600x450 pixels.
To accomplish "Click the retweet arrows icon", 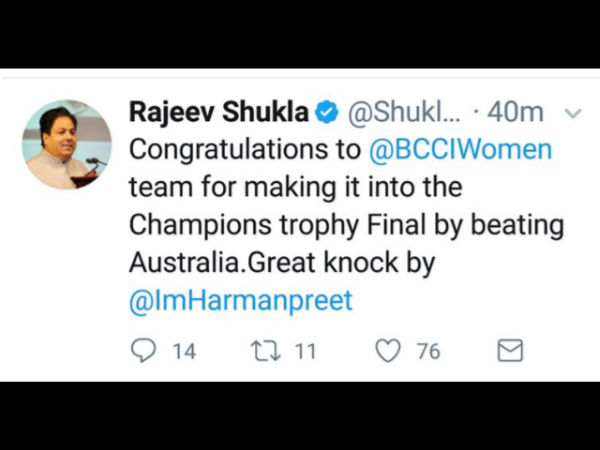I will pos(266,351).
